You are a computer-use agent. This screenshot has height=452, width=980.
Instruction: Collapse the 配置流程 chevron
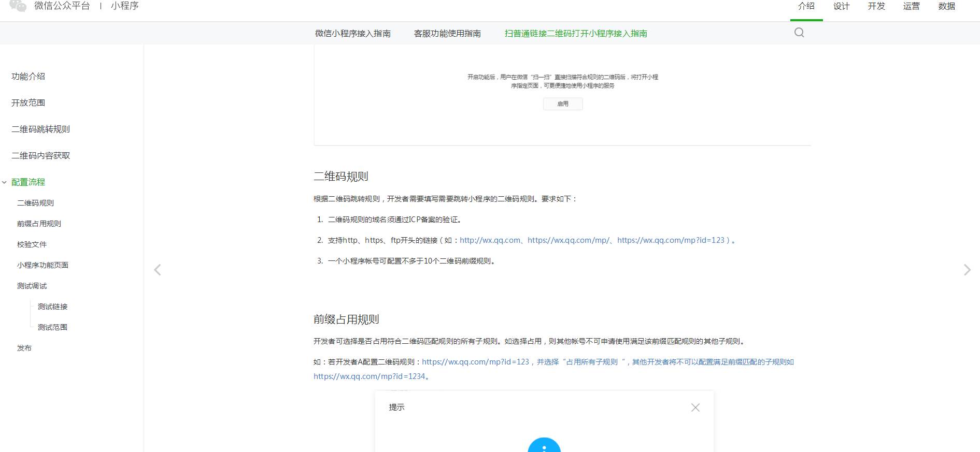(x=4, y=182)
